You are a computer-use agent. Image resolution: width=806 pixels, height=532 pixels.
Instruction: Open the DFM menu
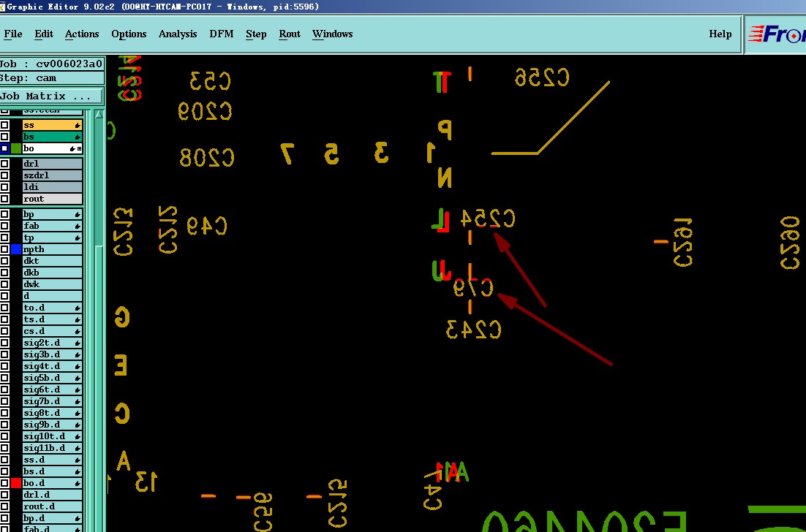(221, 34)
